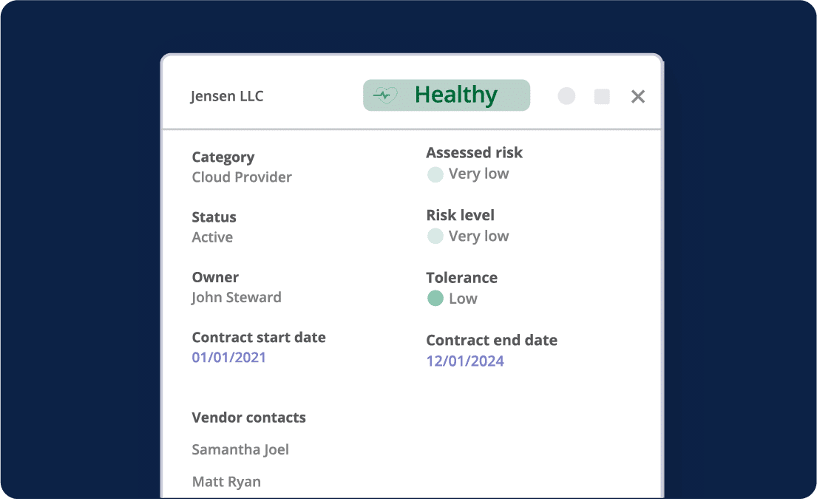The height and width of the screenshot is (504, 817).
Task: Click the Risk level color dot
Action: [435, 236]
